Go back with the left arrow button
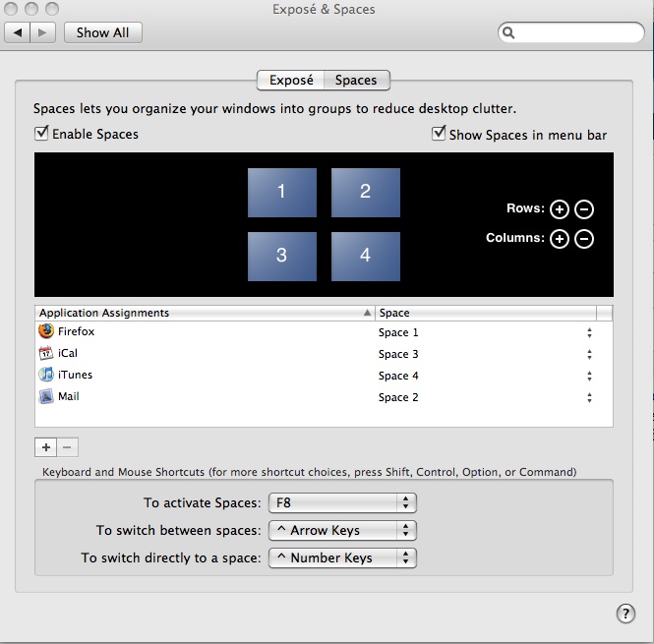This screenshot has height=644, width=654. point(17,32)
